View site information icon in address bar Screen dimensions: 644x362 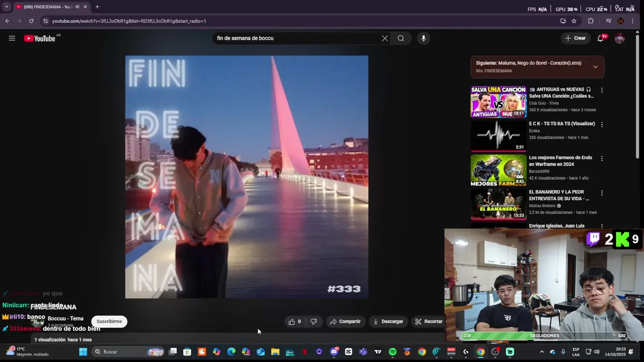pyautogui.click(x=45, y=21)
